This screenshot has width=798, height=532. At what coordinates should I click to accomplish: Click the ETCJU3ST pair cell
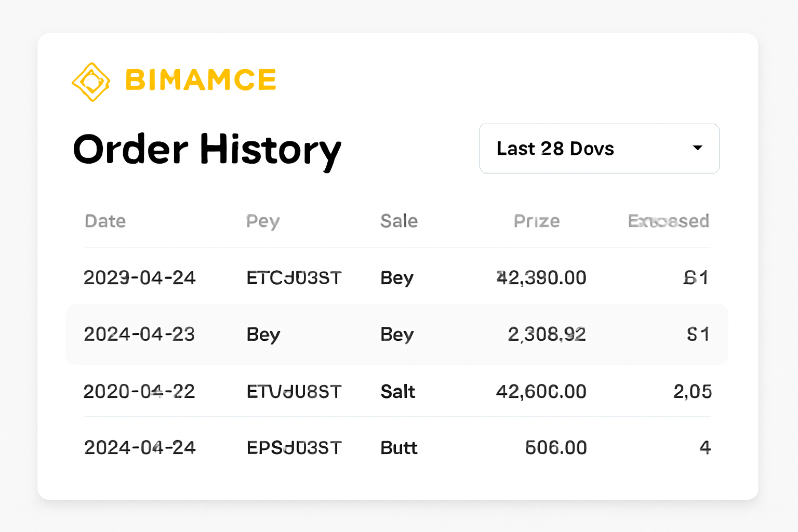click(294, 278)
